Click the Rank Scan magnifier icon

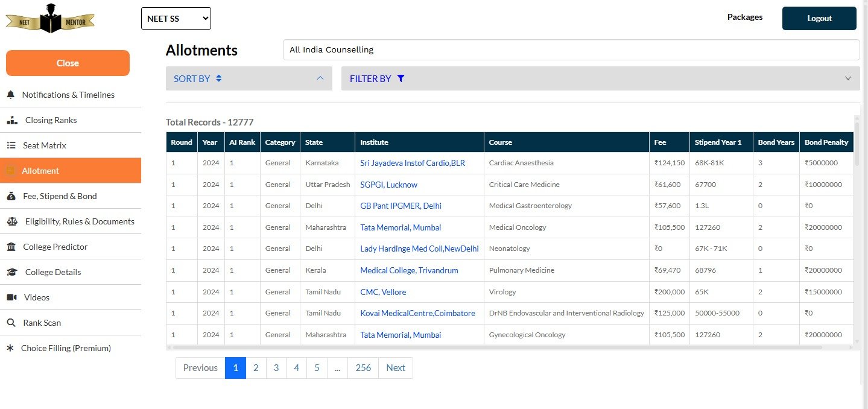11,323
